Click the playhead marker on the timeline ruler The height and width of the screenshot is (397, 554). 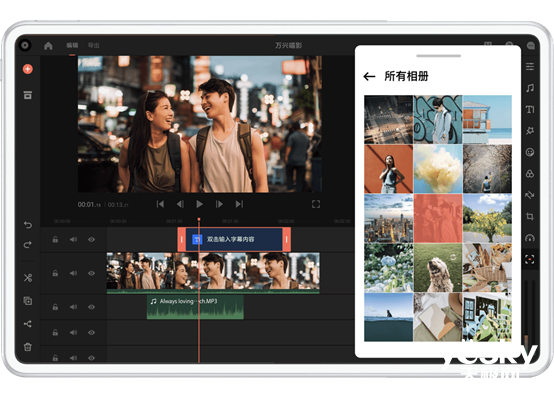click(x=199, y=220)
